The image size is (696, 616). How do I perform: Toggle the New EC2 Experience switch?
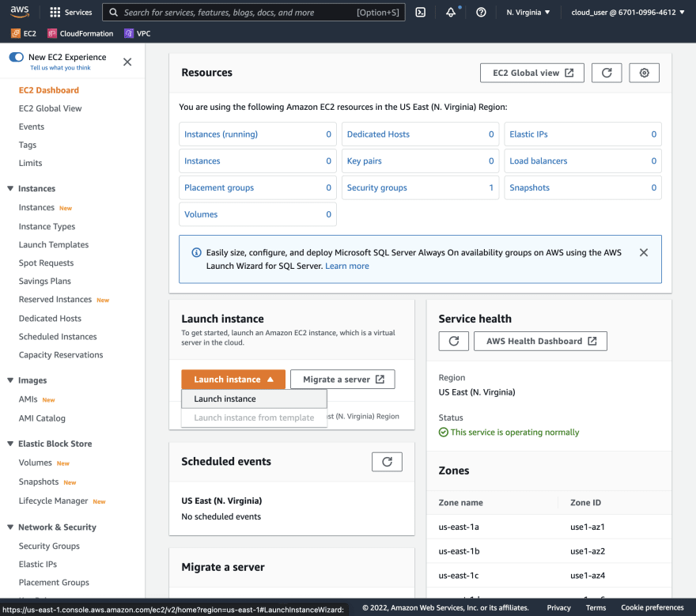(17, 57)
